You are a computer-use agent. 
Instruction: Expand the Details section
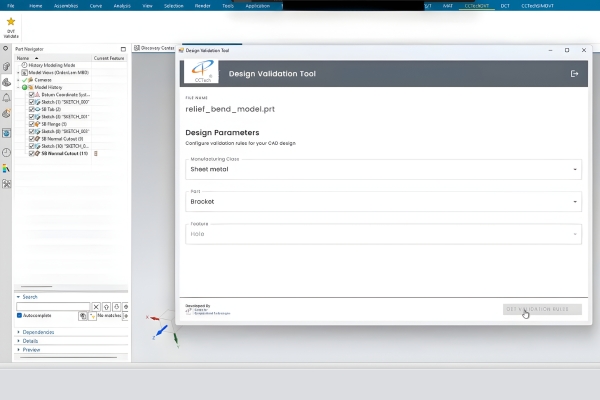click(18, 341)
